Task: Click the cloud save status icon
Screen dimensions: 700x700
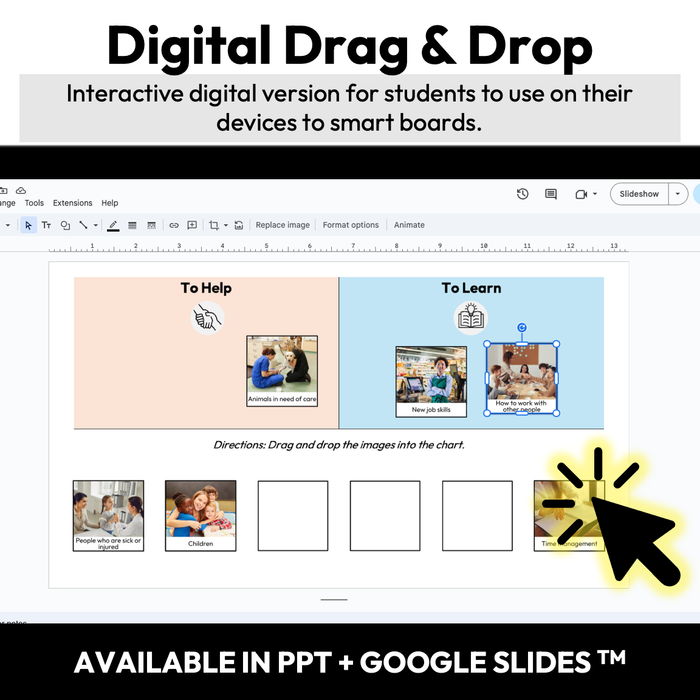Action: coord(21,191)
